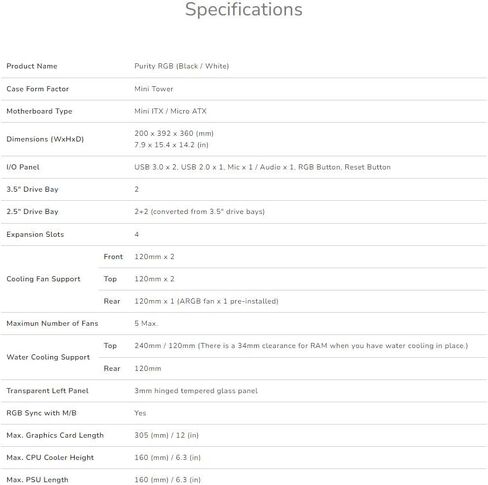Select the Expansion Slots label
Viewport: 488px width, 485px height.
tap(35, 234)
